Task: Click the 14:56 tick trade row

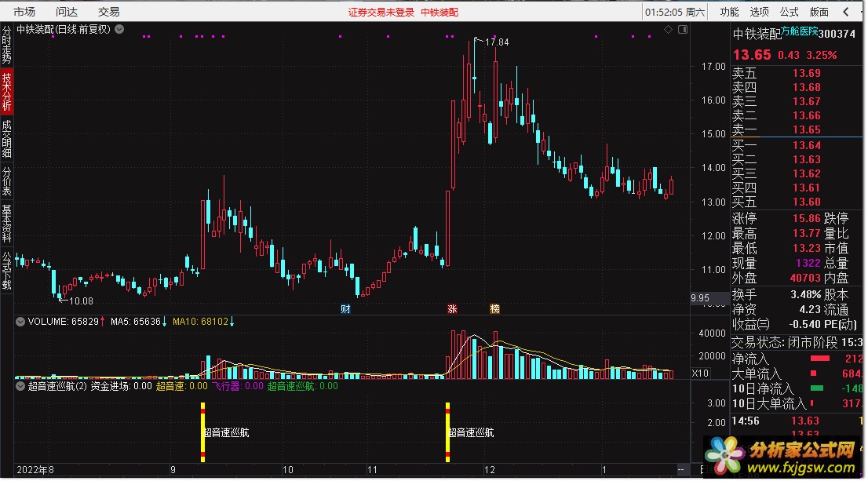Action: coord(796,421)
